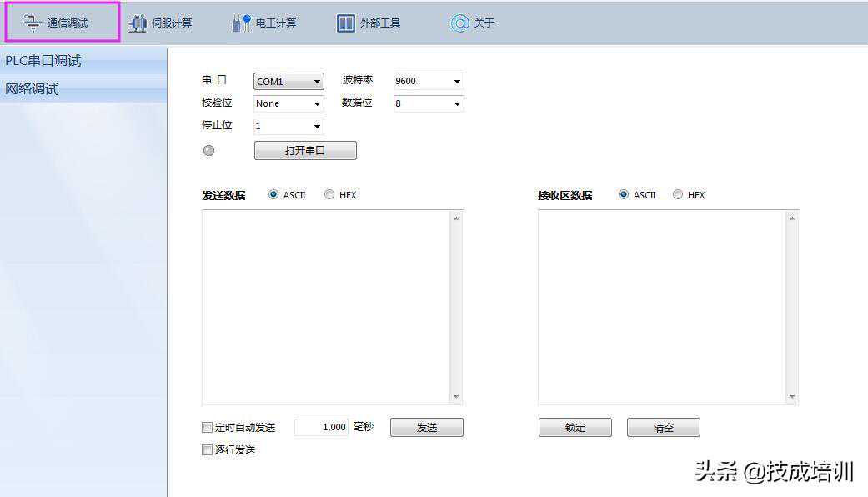This screenshot has width=868, height=497.
Task: Choose HEX for 接收区数据
Action: (x=678, y=195)
